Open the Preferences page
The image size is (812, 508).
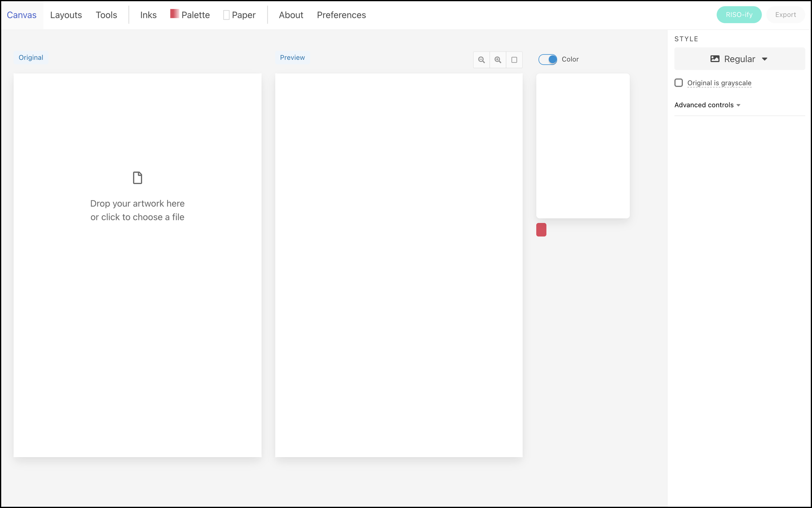[x=341, y=15]
